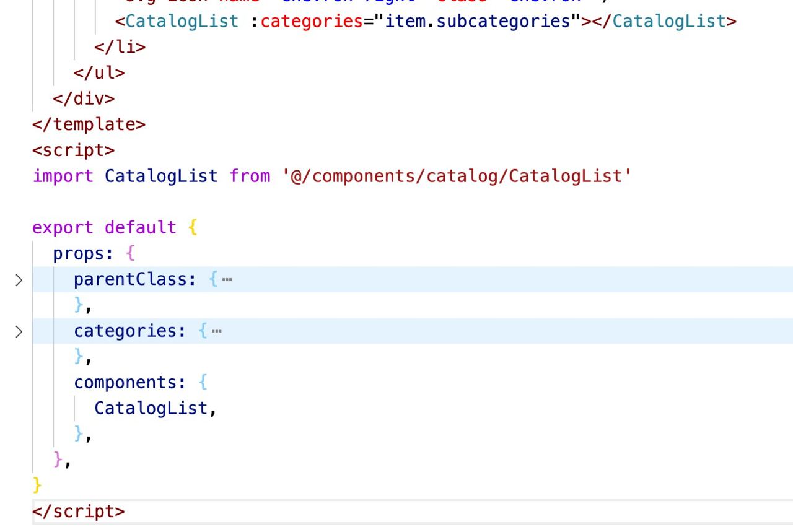Click the closing </CatalogList> tag
Viewport: 793px width, 532px height.
(664, 21)
